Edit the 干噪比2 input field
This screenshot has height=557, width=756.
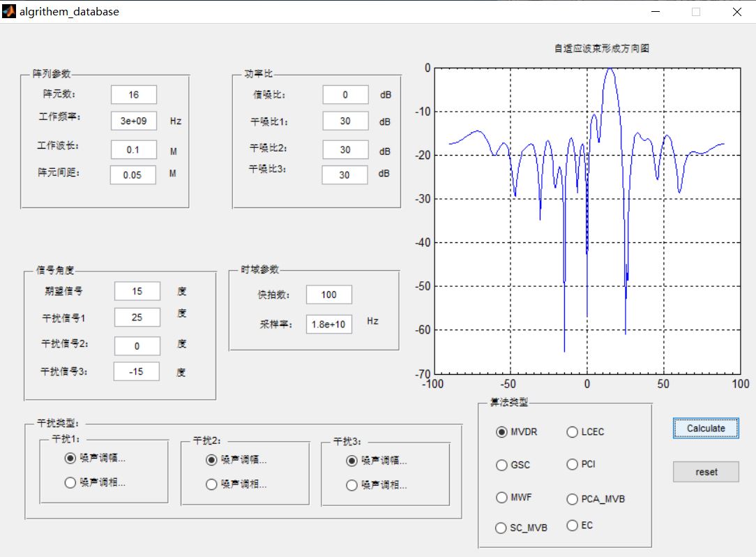pyautogui.click(x=345, y=149)
